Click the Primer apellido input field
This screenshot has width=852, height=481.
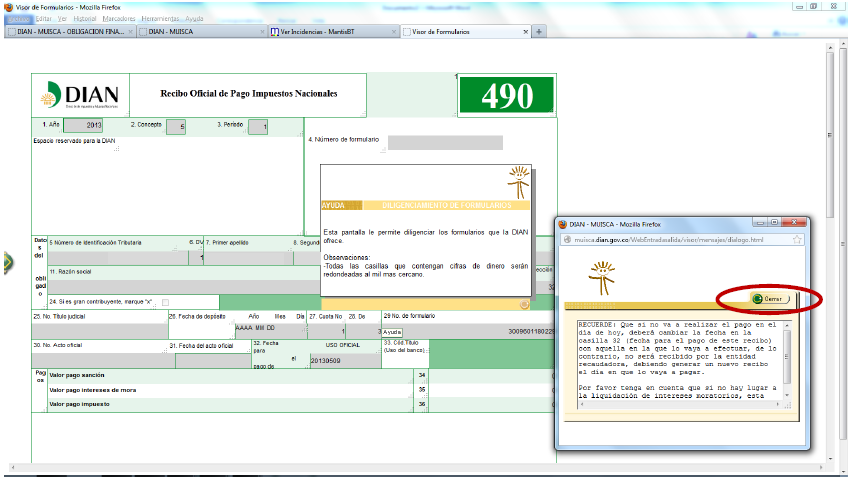(x=248, y=258)
